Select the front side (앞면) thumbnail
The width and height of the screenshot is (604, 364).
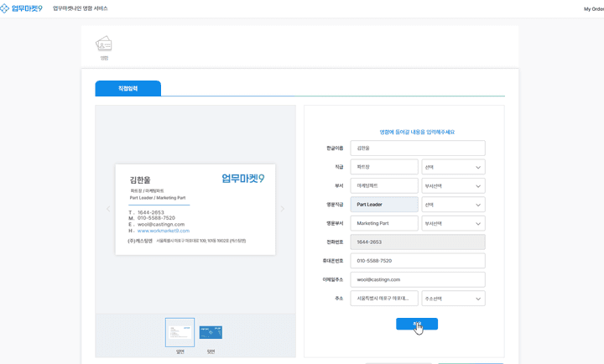point(180,332)
